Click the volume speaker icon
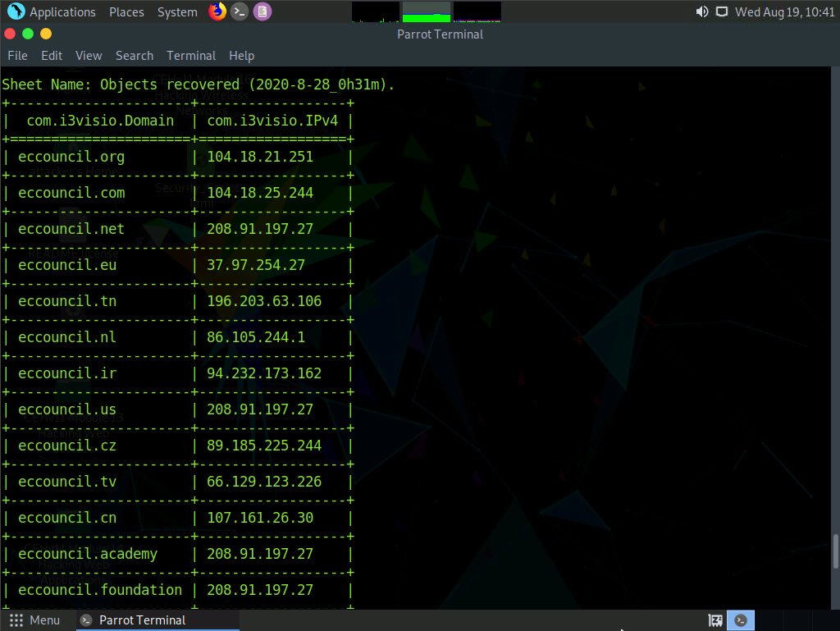This screenshot has width=840, height=631. [x=702, y=11]
